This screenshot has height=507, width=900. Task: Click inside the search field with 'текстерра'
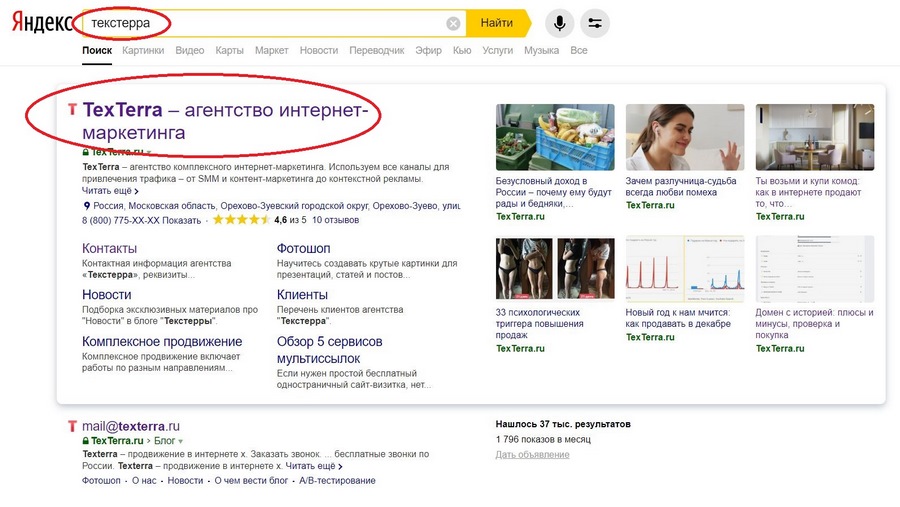point(260,23)
